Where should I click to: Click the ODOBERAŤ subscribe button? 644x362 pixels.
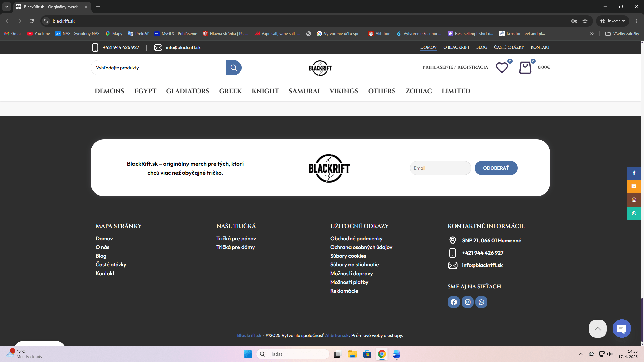tap(495, 168)
